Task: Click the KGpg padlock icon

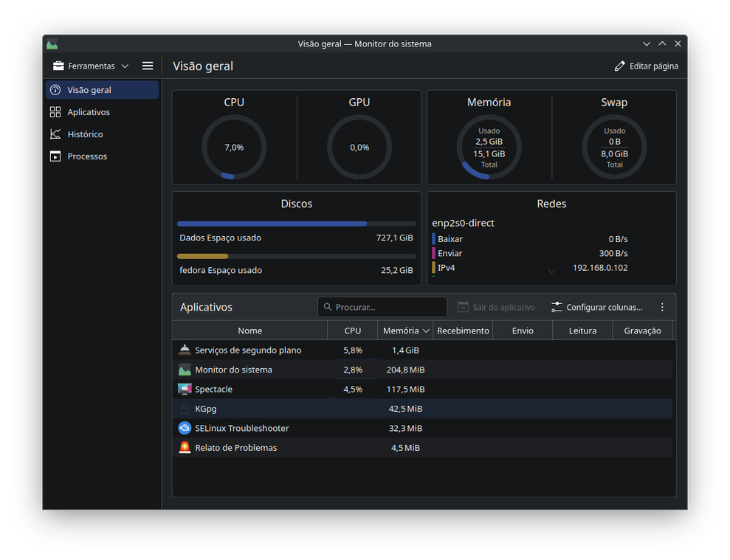Action: [x=185, y=409]
